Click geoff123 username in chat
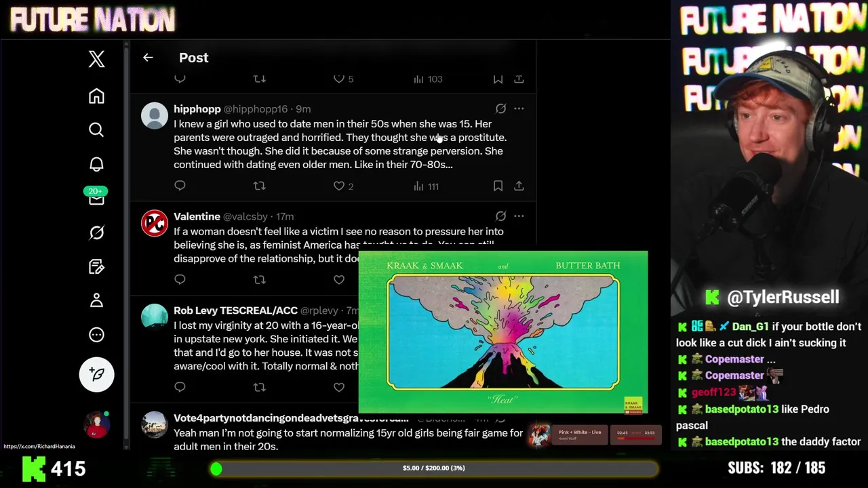Screen dimensions: 868x488 [713, 392]
